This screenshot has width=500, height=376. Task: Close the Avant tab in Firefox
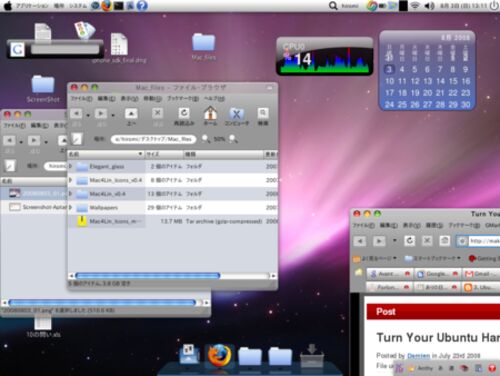(x=407, y=274)
